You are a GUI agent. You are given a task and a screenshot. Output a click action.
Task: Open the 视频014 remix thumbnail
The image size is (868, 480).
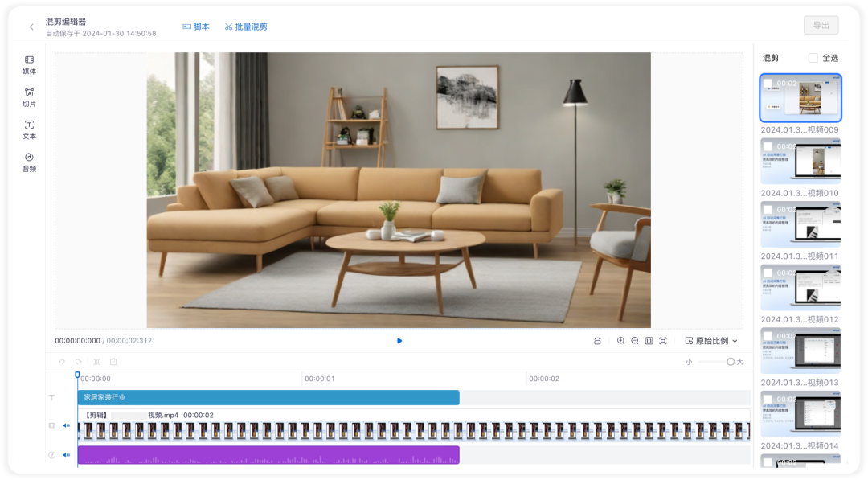click(800, 413)
